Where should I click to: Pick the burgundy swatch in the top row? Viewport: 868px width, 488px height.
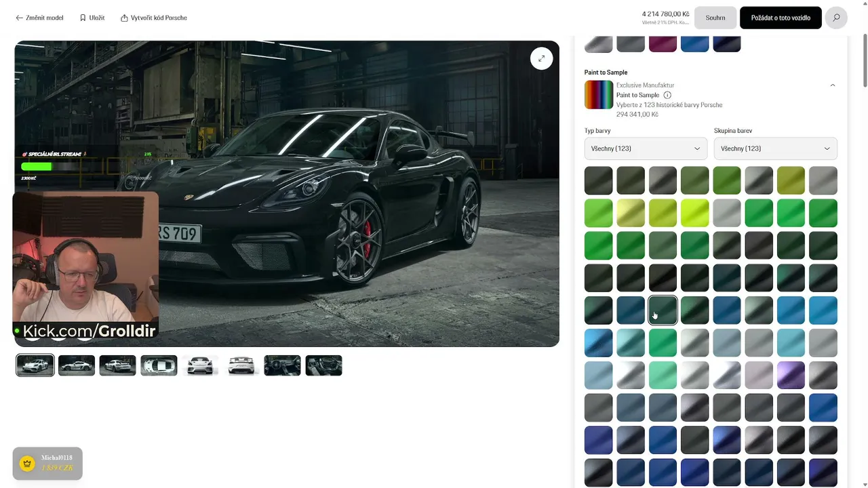click(x=663, y=44)
